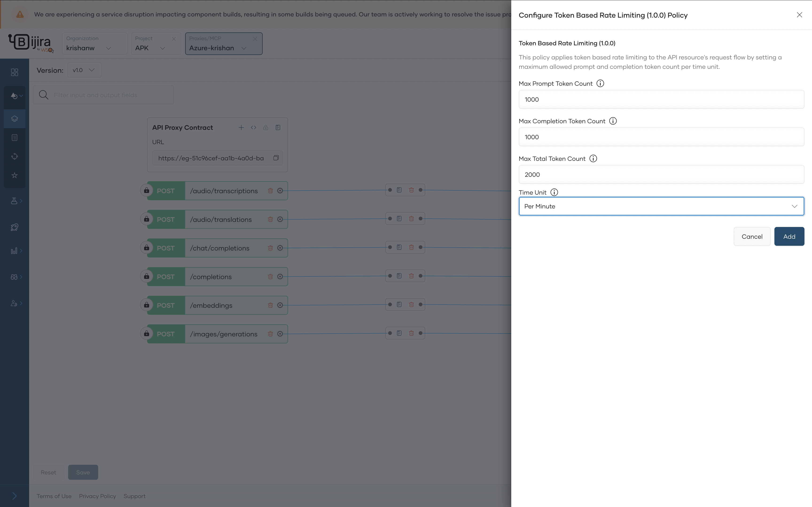
Task: Toggle lock icon on /images/generations resource
Action: 147,334
